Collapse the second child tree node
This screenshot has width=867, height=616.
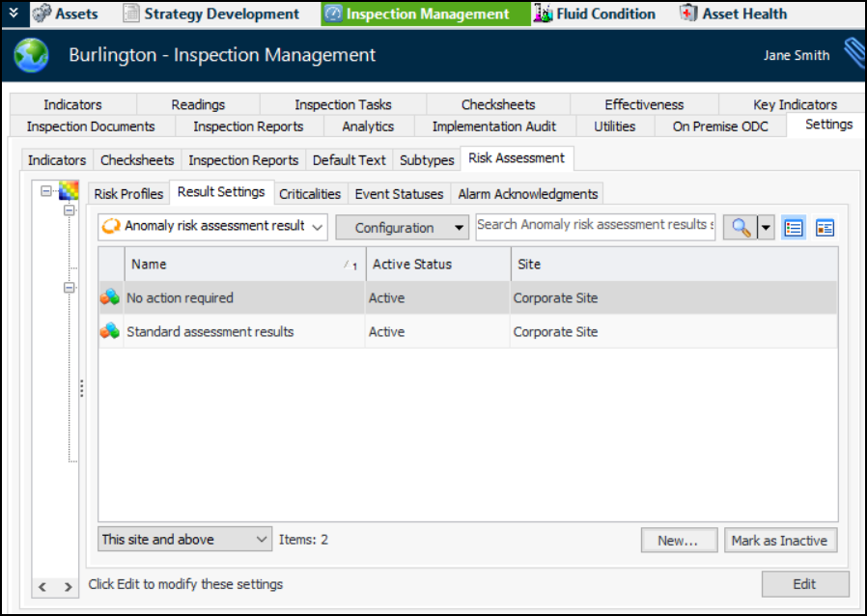coord(70,288)
